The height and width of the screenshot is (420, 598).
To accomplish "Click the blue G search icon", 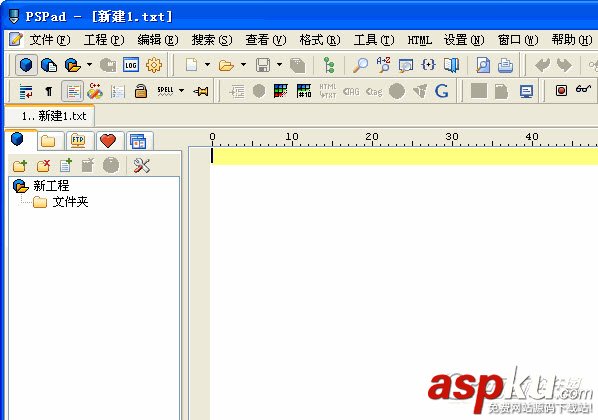I will (x=441, y=91).
